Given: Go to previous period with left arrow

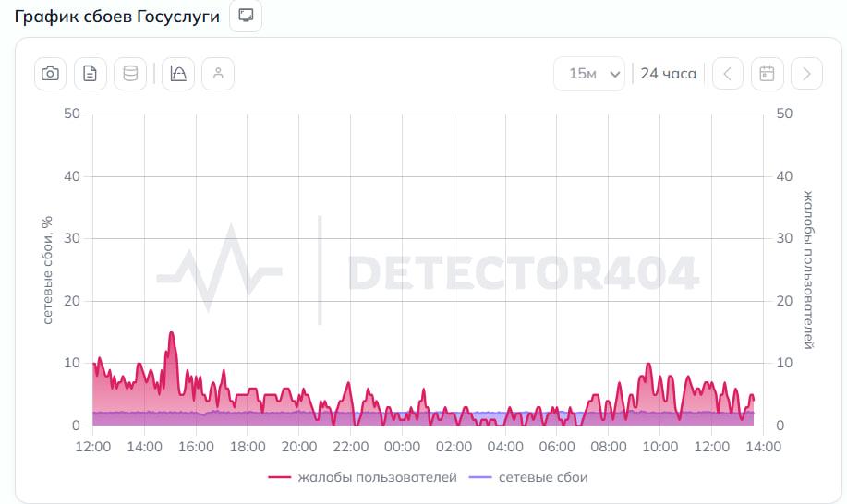Looking at the screenshot, I should click(x=728, y=74).
